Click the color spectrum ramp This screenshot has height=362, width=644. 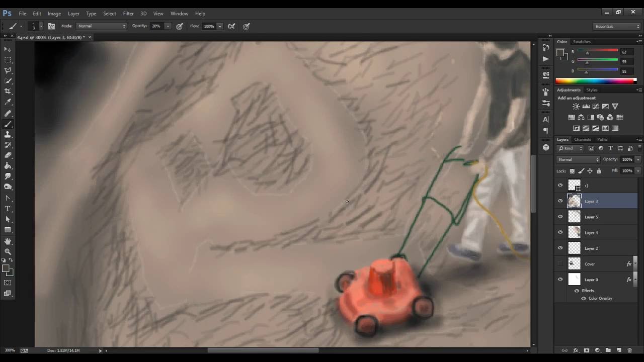coord(596,81)
